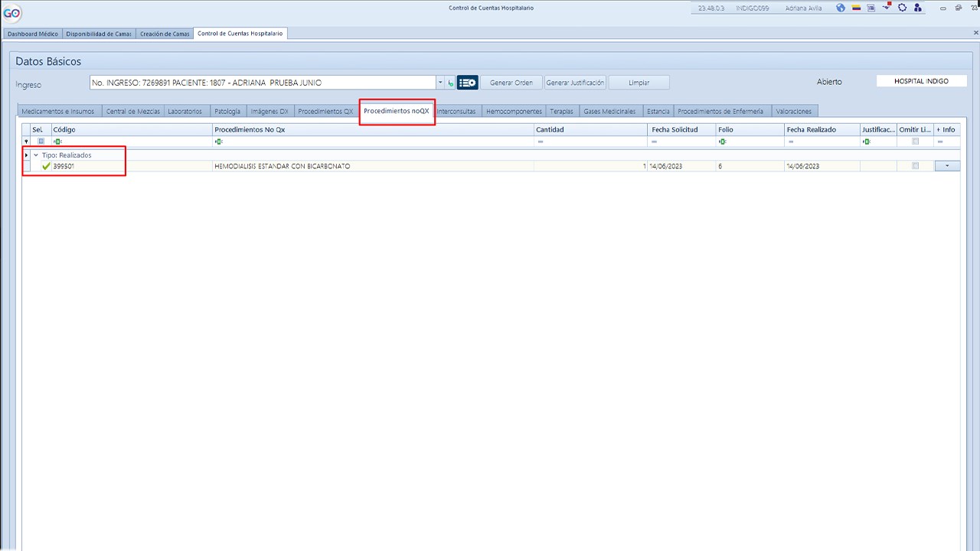This screenshot has width=980, height=551.
Task: Click Adriana Avila user name
Action: [803, 8]
